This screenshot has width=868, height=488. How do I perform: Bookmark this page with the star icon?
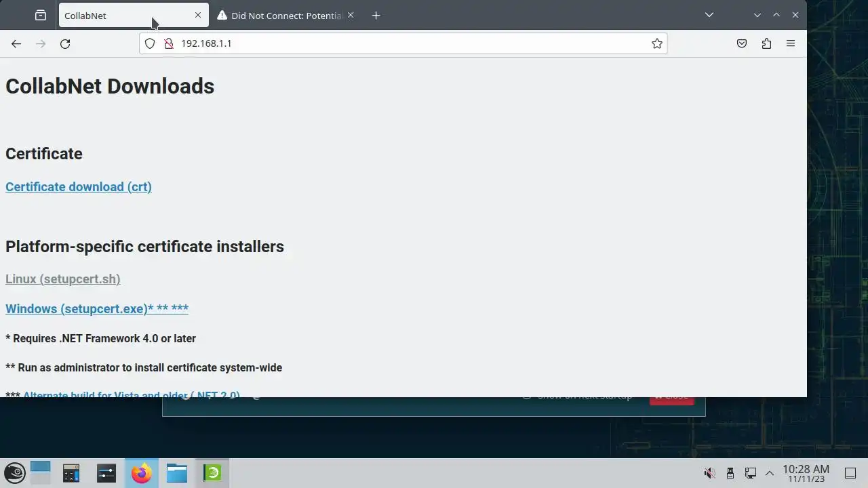(656, 43)
